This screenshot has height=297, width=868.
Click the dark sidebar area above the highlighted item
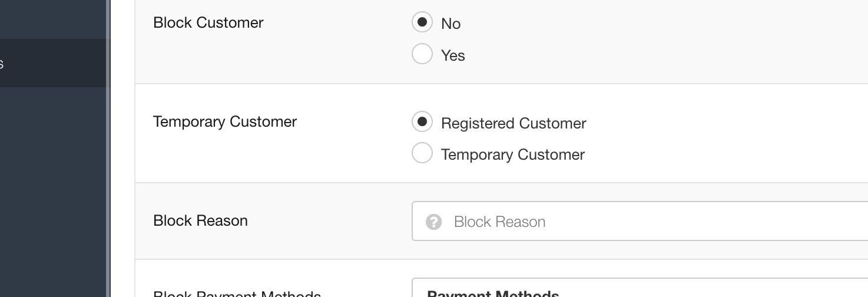[x=53, y=19]
